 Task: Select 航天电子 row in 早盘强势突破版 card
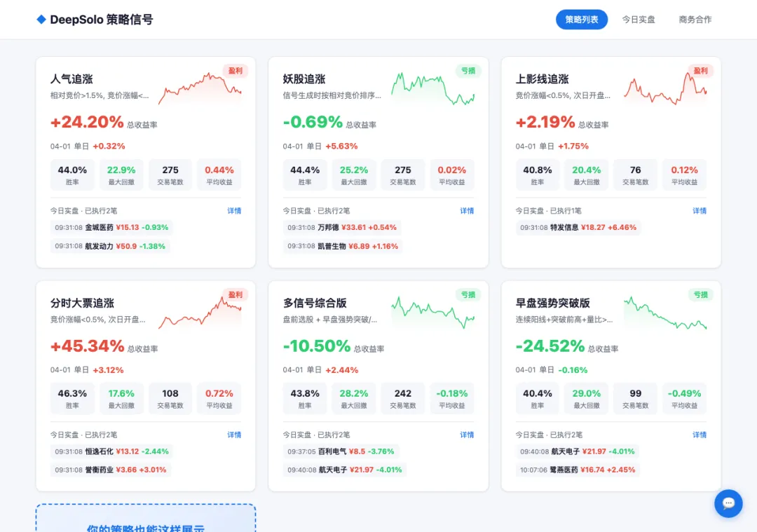click(578, 451)
